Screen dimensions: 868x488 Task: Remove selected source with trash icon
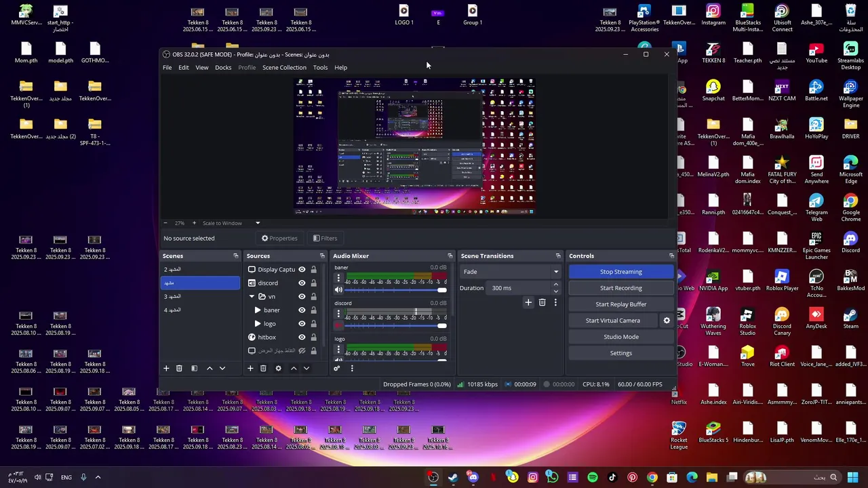(263, 368)
